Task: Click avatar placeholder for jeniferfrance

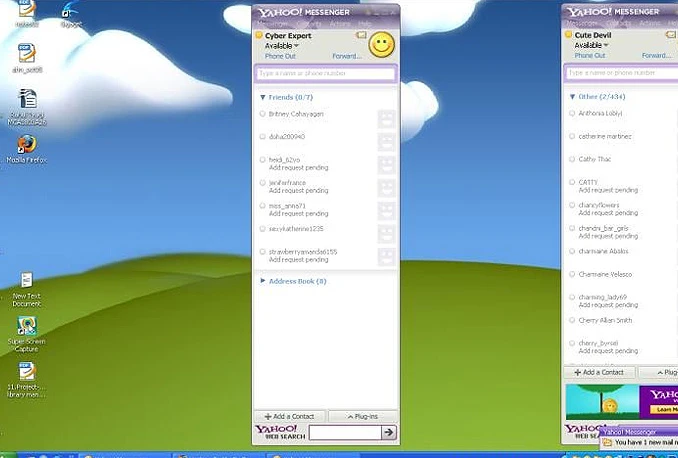Action: point(386,188)
